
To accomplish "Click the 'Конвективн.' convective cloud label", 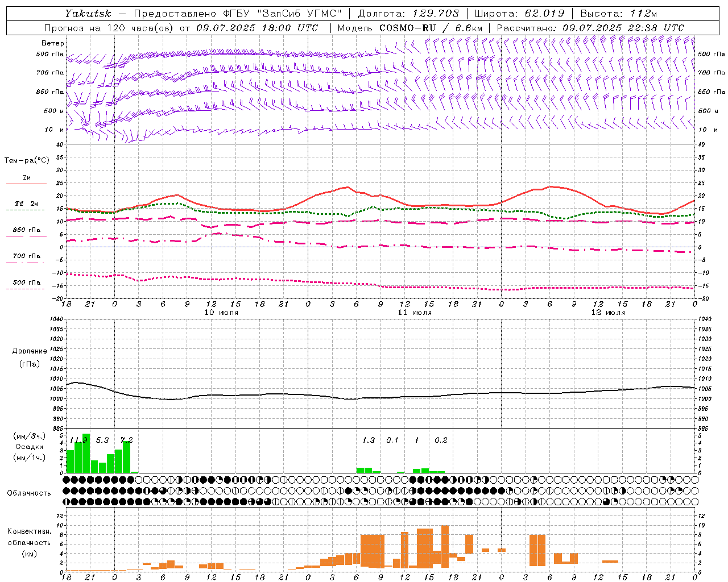I will click(30, 531).
